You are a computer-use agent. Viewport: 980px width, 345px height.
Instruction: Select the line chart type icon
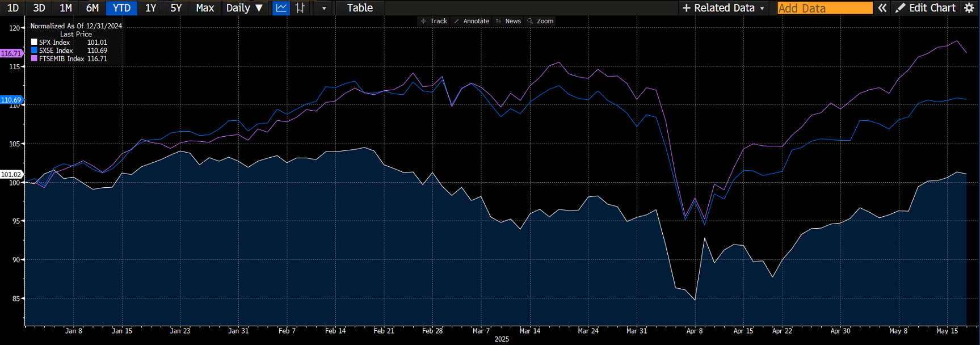[281, 8]
